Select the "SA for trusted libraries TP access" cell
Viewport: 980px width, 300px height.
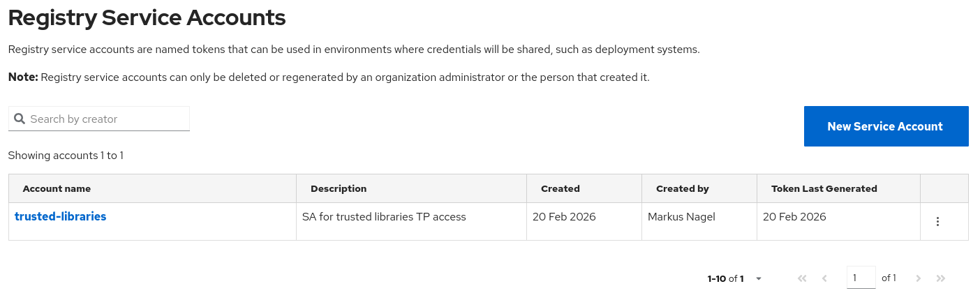coord(384,217)
